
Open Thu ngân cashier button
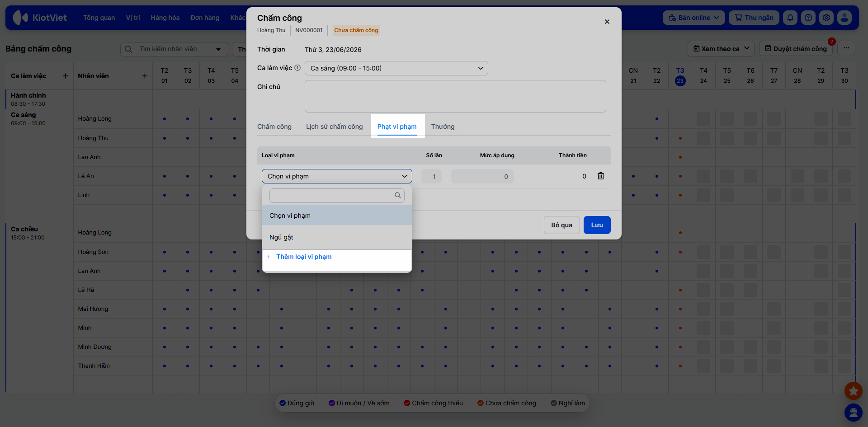tap(754, 18)
